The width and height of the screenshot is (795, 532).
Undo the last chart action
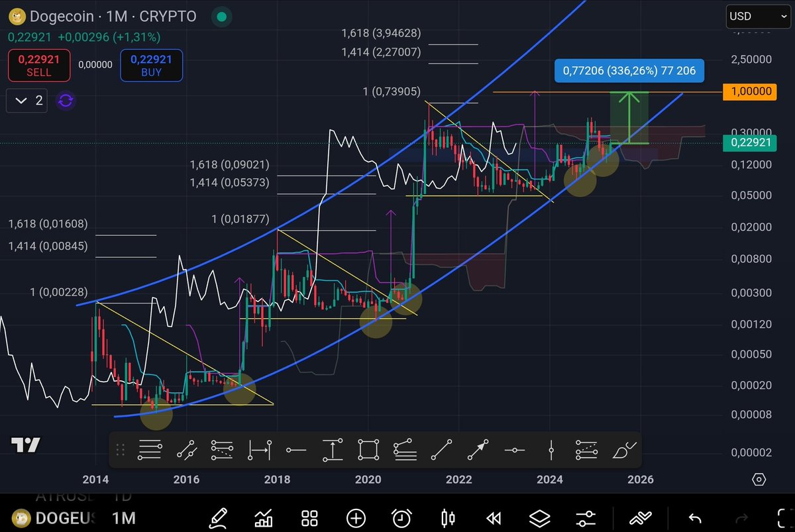pyautogui.click(x=695, y=518)
